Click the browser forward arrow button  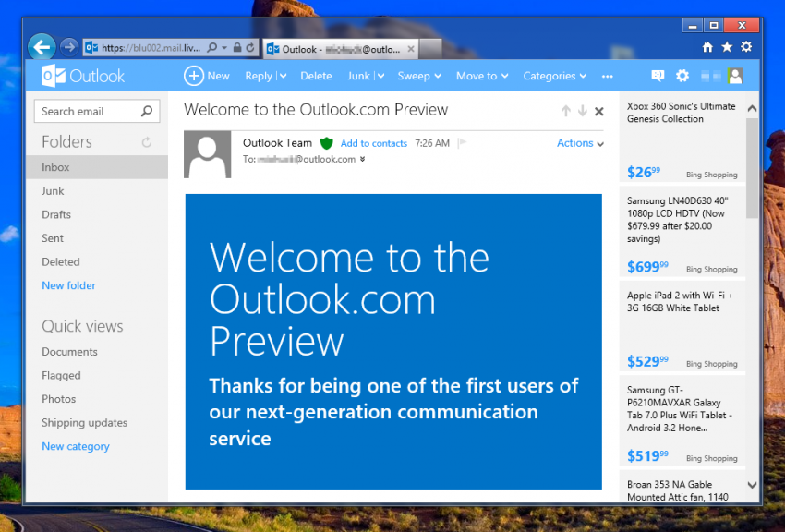tap(69, 47)
